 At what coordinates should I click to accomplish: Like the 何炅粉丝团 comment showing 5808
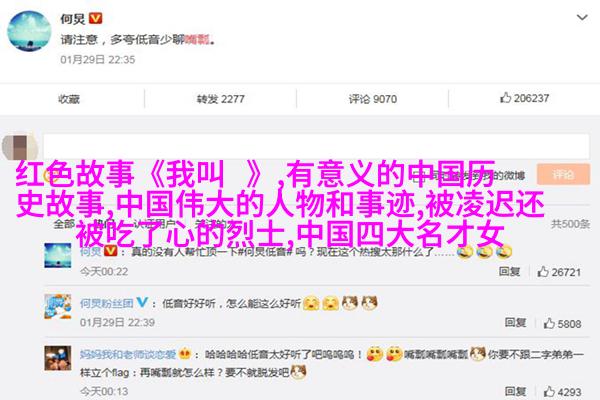tap(562, 324)
